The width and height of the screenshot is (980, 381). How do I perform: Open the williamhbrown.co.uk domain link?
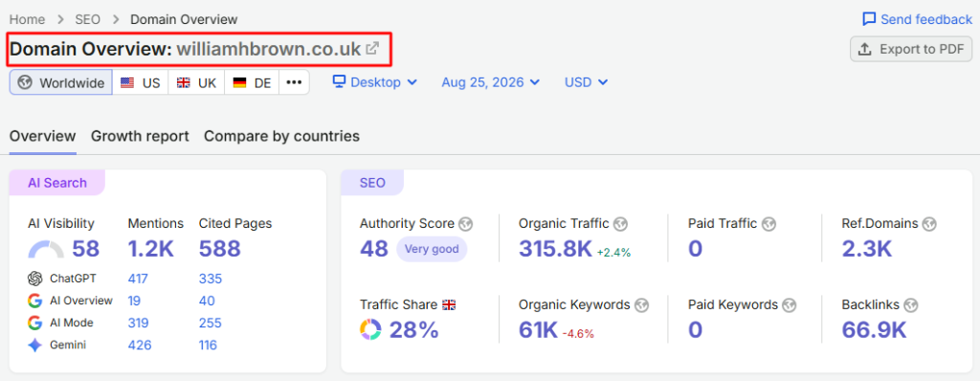point(269,49)
